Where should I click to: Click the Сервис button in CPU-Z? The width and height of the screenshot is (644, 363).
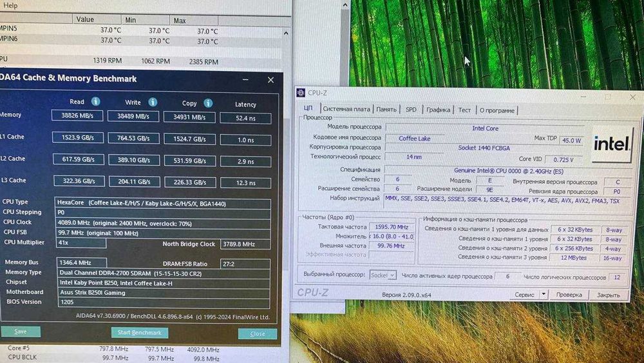coord(524,295)
